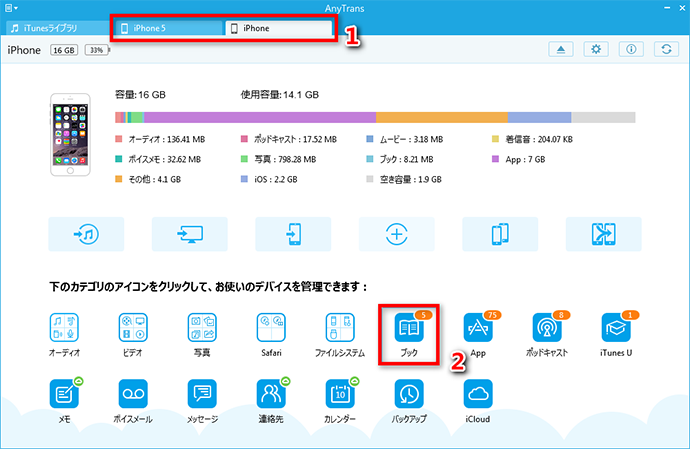Eject the device with the eject button

coord(561,49)
